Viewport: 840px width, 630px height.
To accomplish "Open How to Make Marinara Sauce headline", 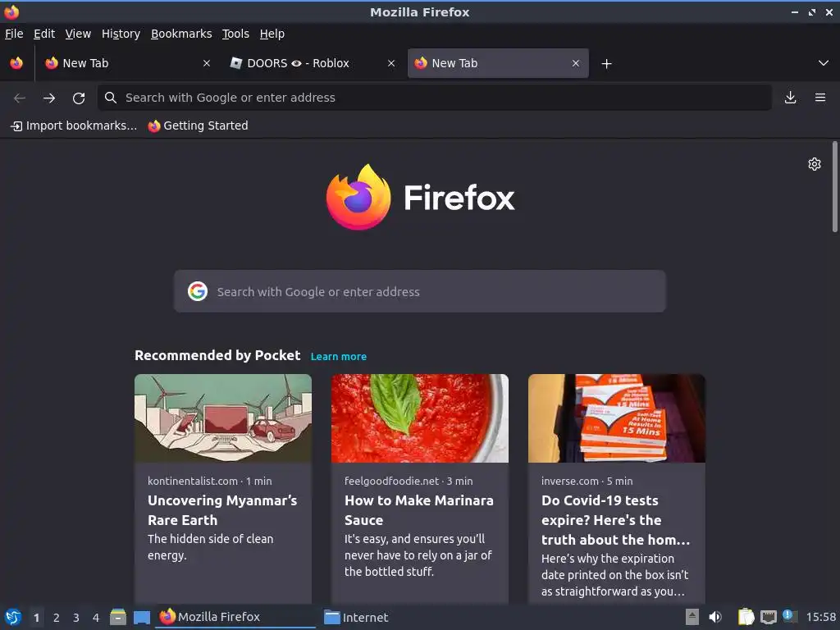I will pyautogui.click(x=419, y=510).
